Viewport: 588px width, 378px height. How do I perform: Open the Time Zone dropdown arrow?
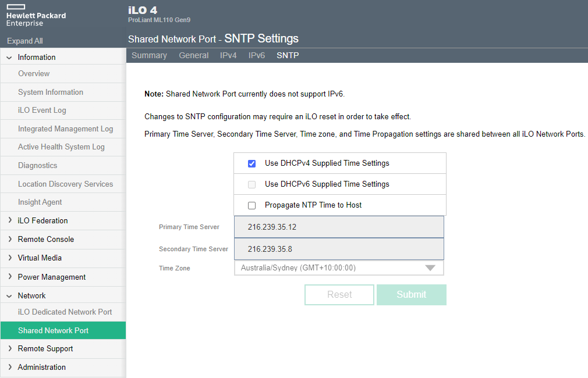(430, 268)
